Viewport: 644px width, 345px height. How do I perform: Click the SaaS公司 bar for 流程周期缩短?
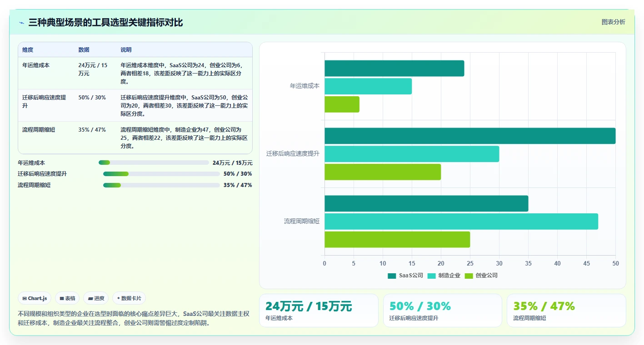(426, 203)
